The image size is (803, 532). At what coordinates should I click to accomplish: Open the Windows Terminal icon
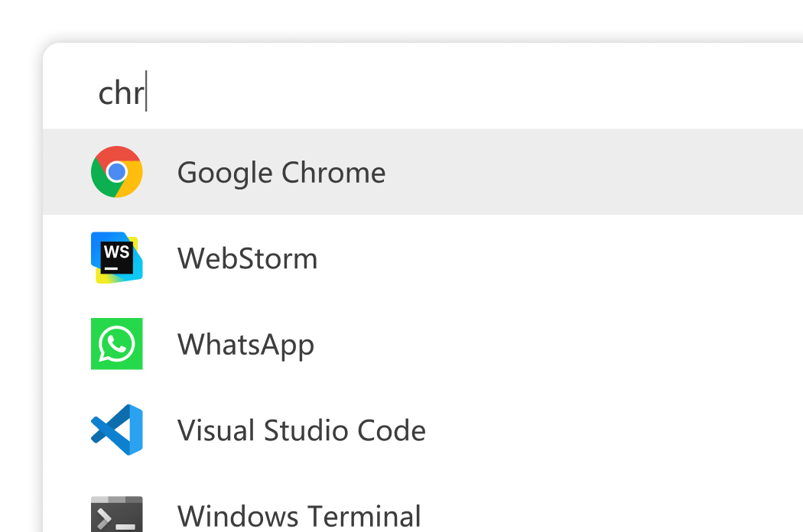pos(117,514)
